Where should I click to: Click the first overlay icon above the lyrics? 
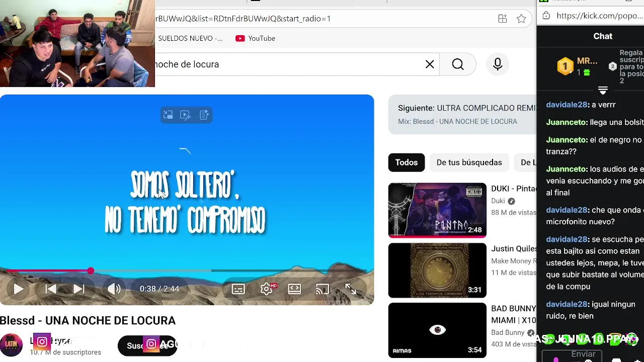(x=168, y=115)
